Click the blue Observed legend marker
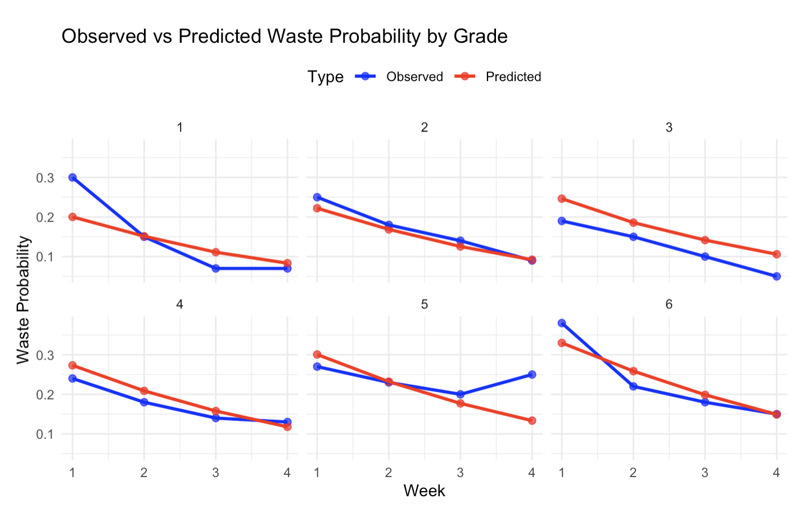812x512 pixels. (366, 77)
